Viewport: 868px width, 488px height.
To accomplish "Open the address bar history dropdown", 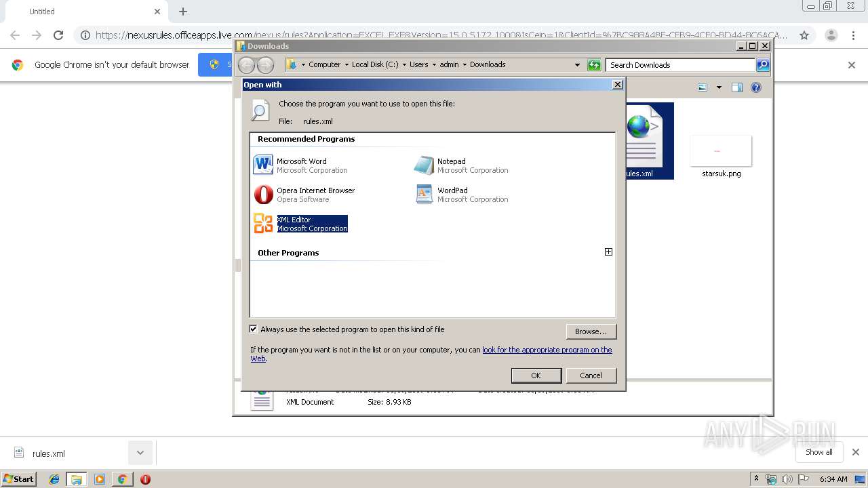I will pos(577,65).
